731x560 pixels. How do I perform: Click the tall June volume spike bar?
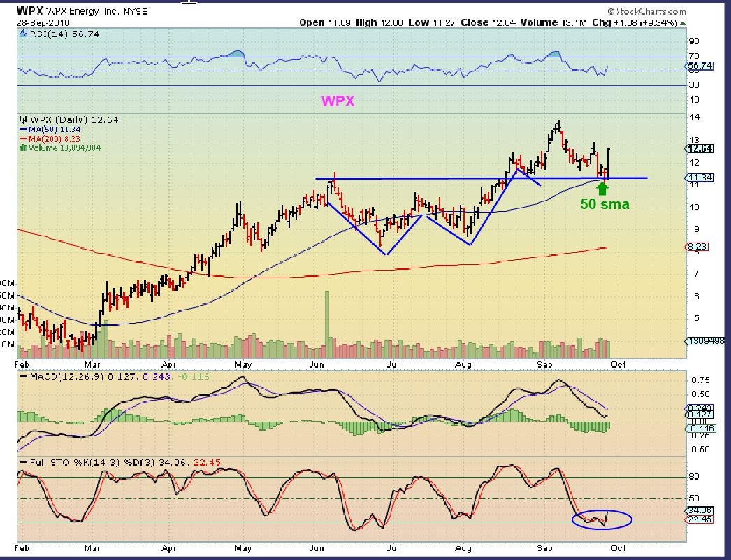point(327,324)
